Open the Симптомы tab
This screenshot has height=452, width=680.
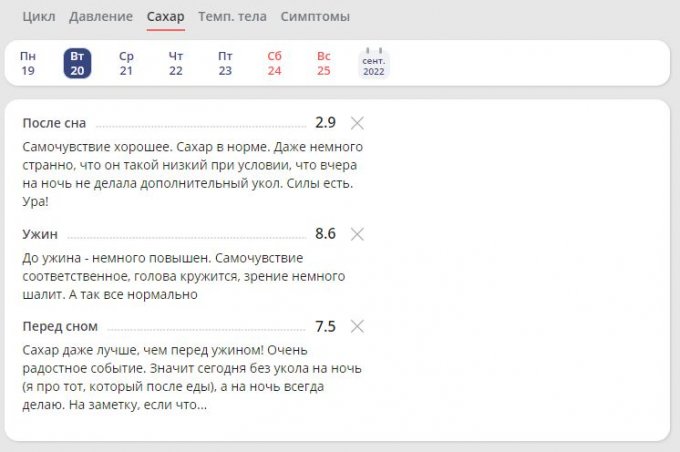click(x=315, y=17)
